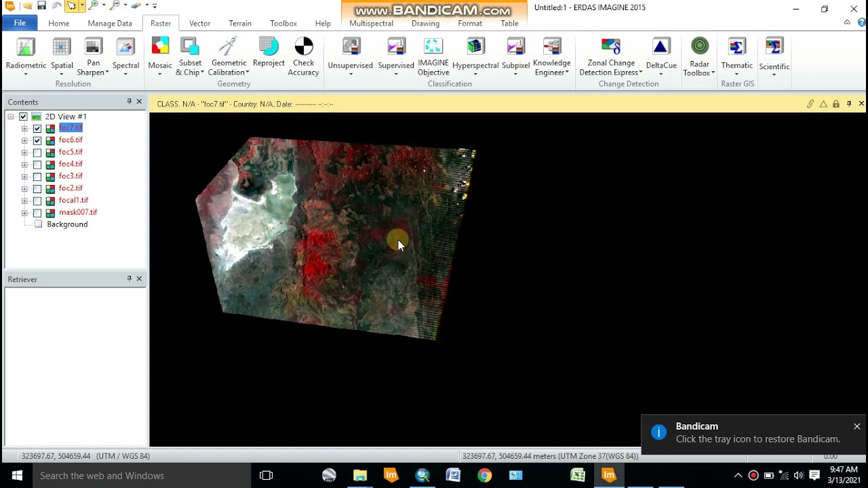Open Scientific raster GIS tools
Viewport: 868px width, 488px height.
click(x=774, y=56)
